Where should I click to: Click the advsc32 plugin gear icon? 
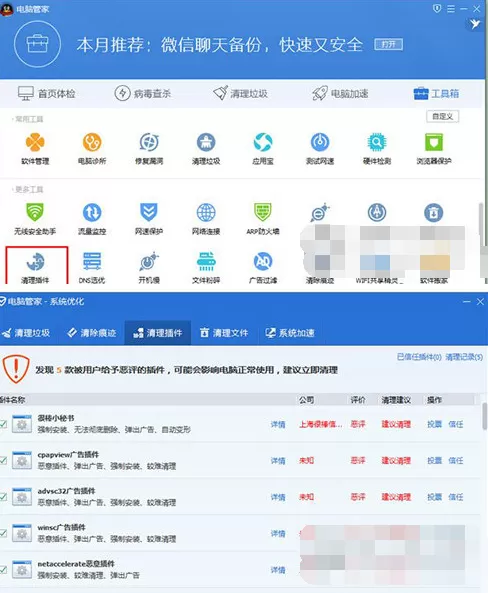[x=22, y=497]
